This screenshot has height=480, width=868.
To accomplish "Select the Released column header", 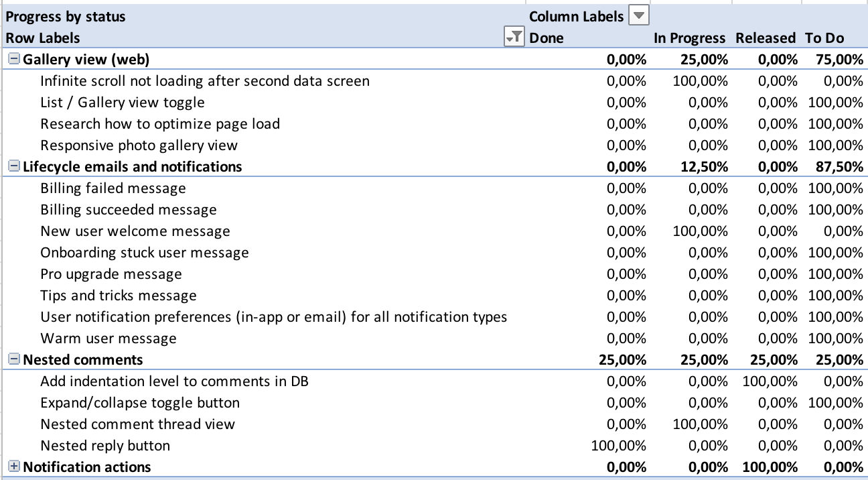I will pyautogui.click(x=766, y=38).
